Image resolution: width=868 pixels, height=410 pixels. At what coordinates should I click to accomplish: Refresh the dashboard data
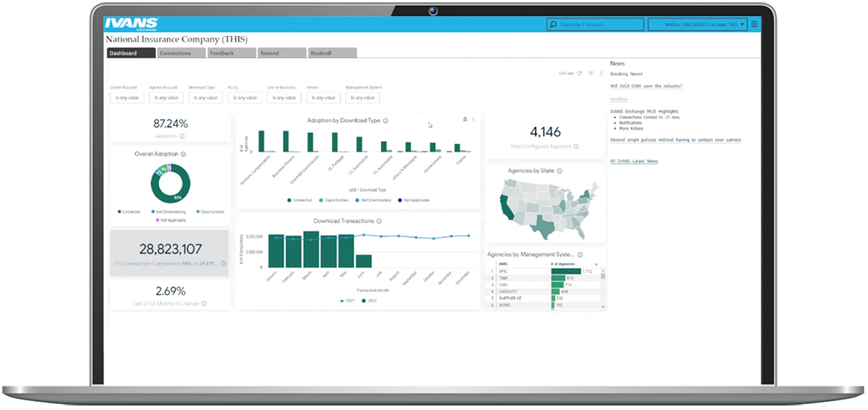[580, 73]
